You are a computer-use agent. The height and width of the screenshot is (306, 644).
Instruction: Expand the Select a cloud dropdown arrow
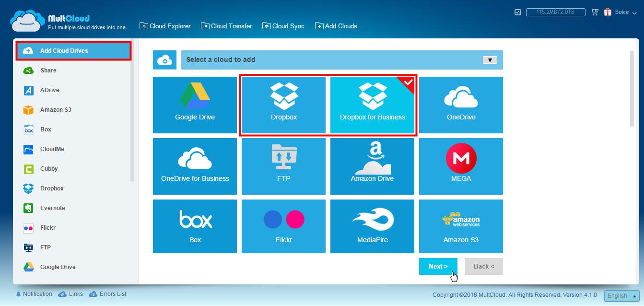(490, 60)
